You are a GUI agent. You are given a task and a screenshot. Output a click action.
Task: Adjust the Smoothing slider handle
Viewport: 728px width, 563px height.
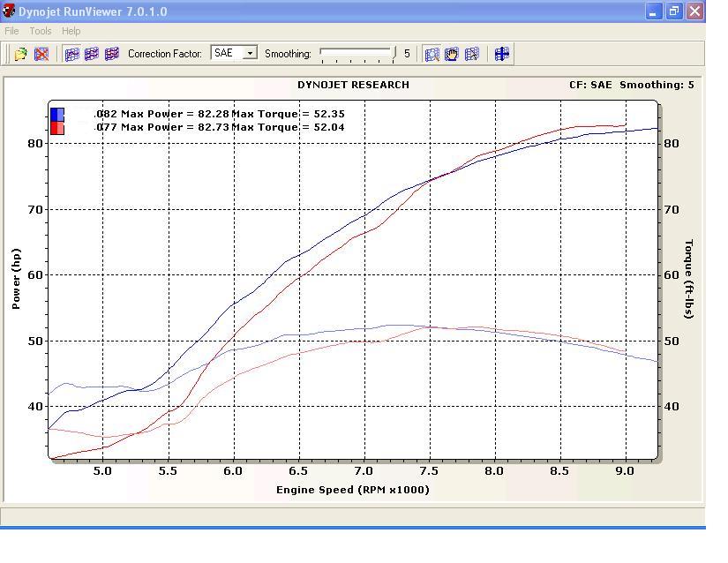coord(394,53)
